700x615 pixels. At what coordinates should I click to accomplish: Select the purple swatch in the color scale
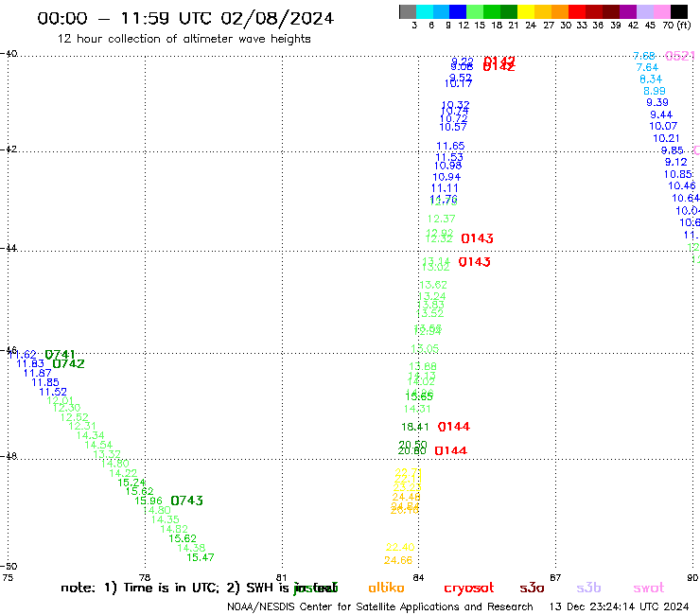click(x=628, y=11)
